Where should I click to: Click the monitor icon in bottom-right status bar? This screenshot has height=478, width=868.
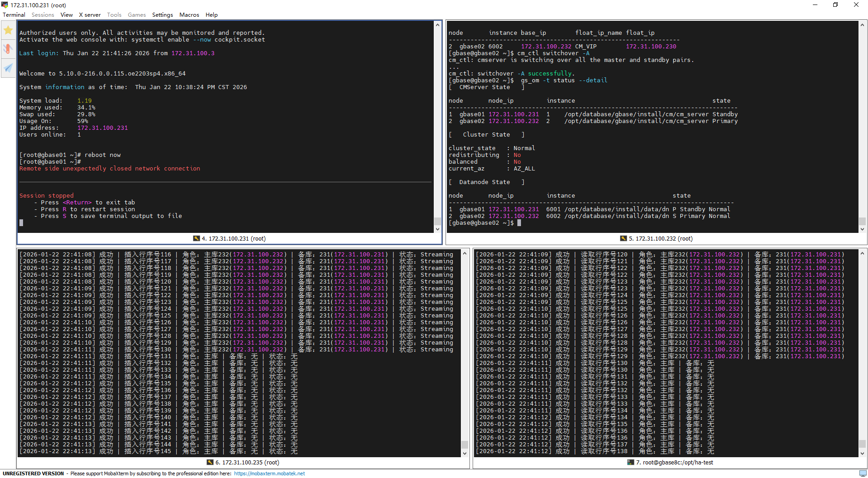click(x=863, y=473)
